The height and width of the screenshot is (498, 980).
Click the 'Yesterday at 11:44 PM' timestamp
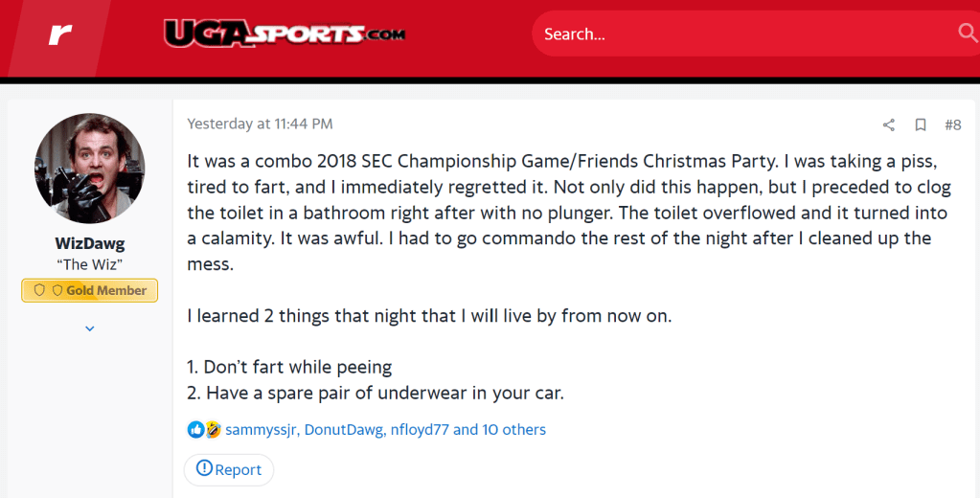(260, 124)
